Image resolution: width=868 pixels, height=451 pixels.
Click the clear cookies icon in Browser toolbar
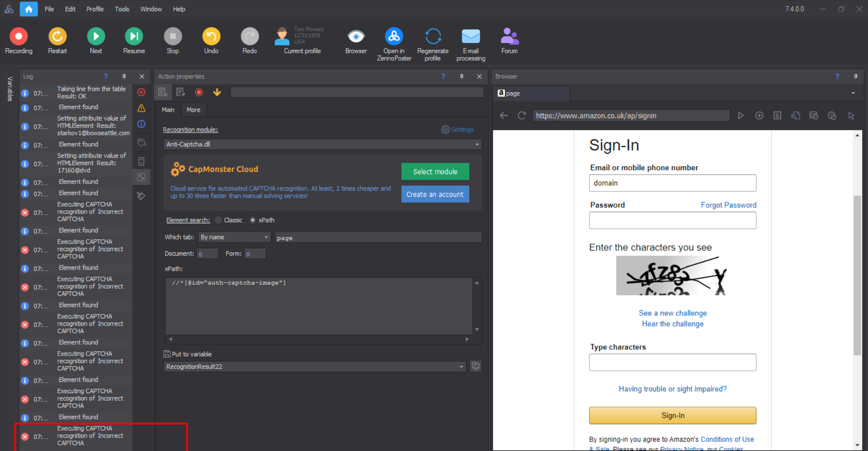(x=832, y=116)
